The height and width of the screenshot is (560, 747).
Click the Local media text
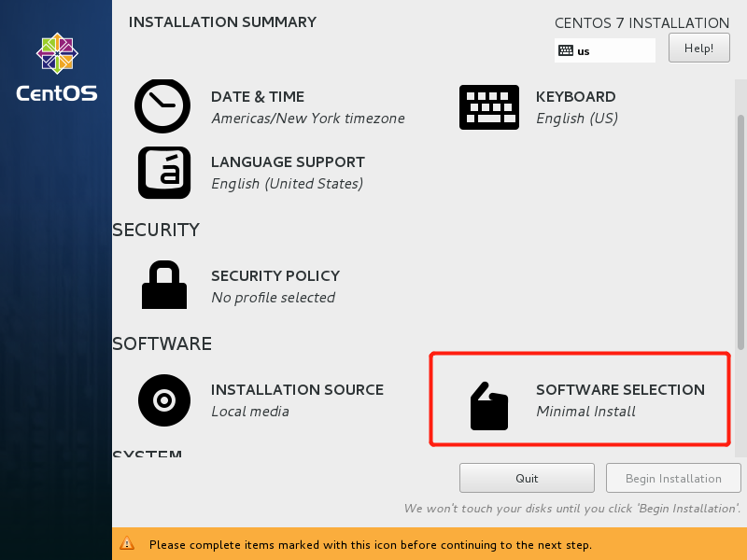pos(250,411)
